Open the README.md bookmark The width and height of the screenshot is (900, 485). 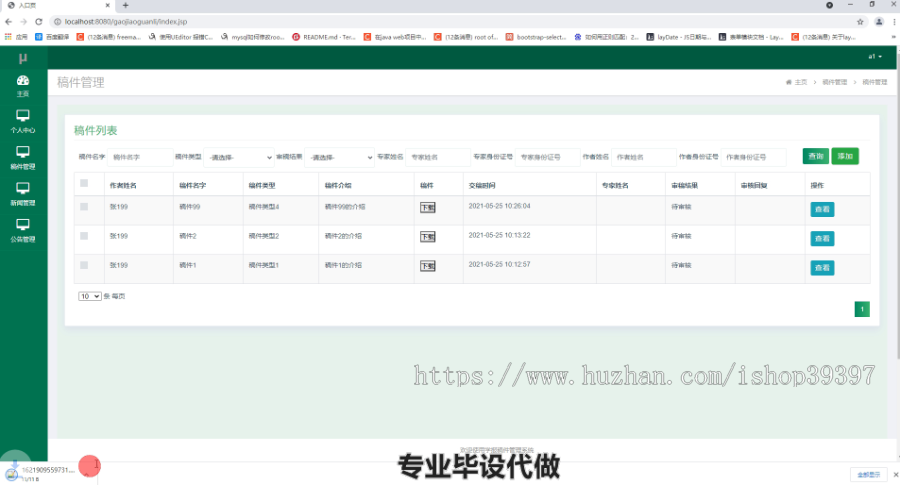(324, 37)
